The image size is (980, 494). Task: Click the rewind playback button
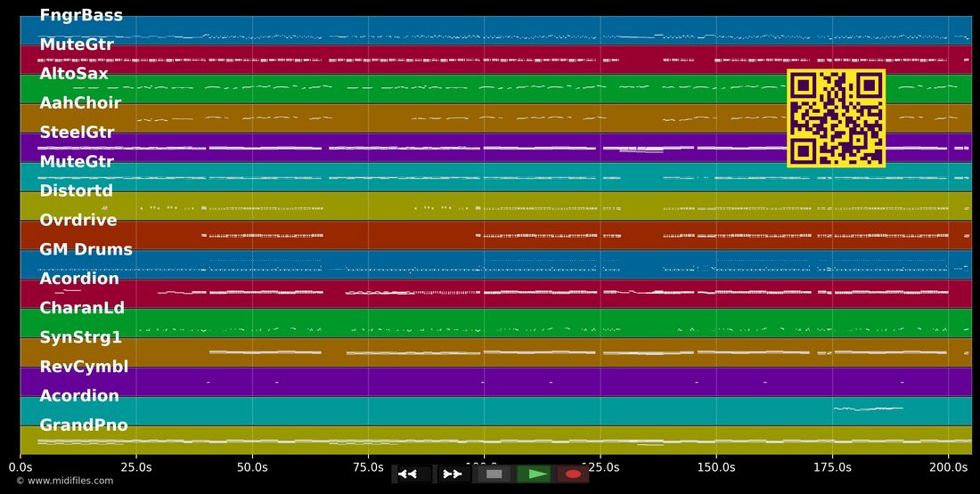click(412, 474)
